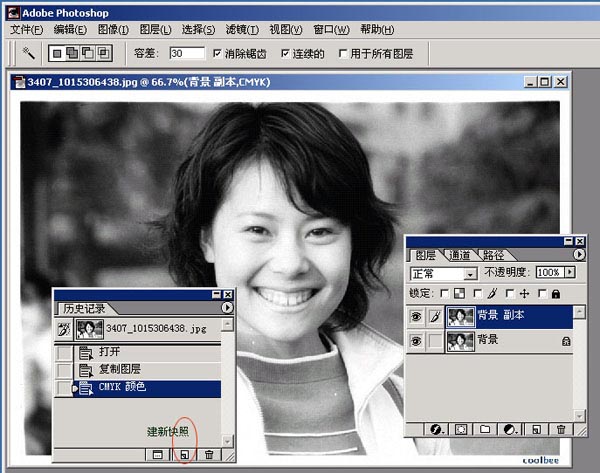
Task: Enable the 用于所有图层 checkbox
Action: (343, 53)
